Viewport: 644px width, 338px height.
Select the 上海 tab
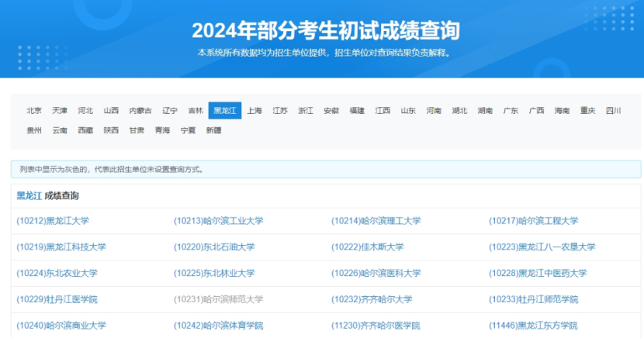pos(254,110)
